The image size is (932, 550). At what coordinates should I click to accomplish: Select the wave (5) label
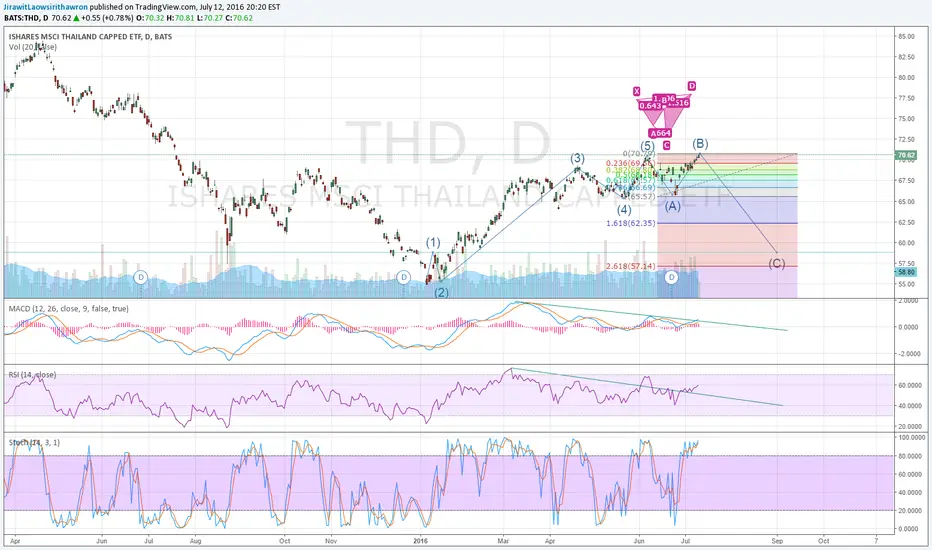coord(647,146)
